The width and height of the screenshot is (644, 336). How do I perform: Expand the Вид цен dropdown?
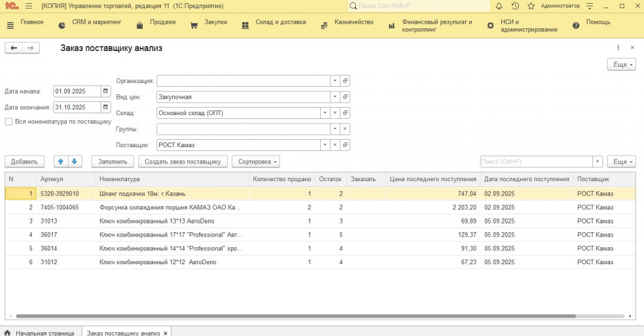335,97
